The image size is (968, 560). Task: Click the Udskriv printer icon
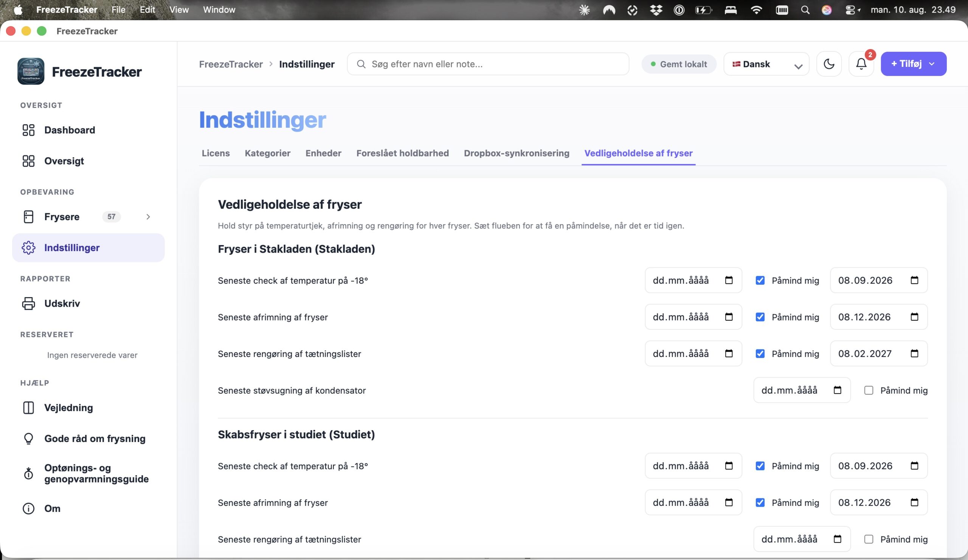(28, 303)
